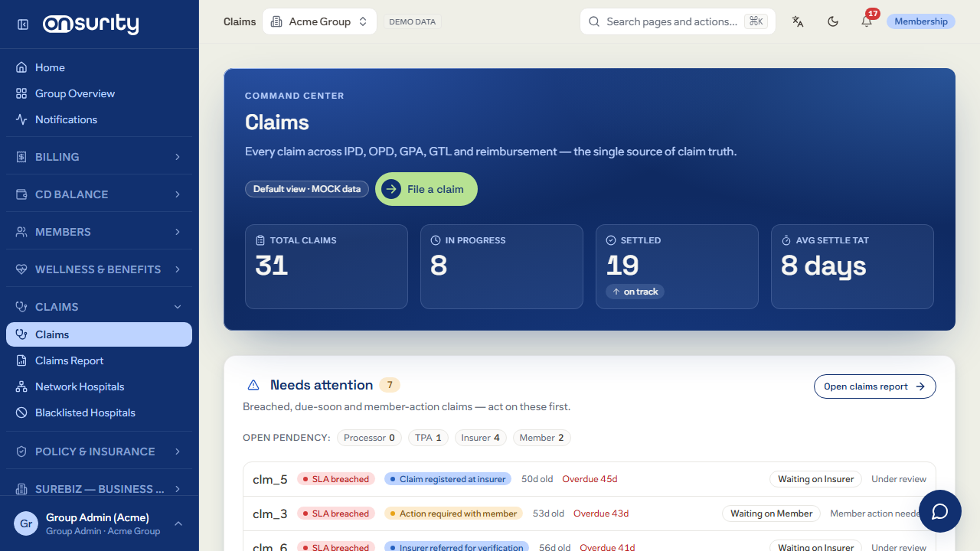
Task: Collapse the sidebar panel icon
Action: pyautogui.click(x=23, y=24)
